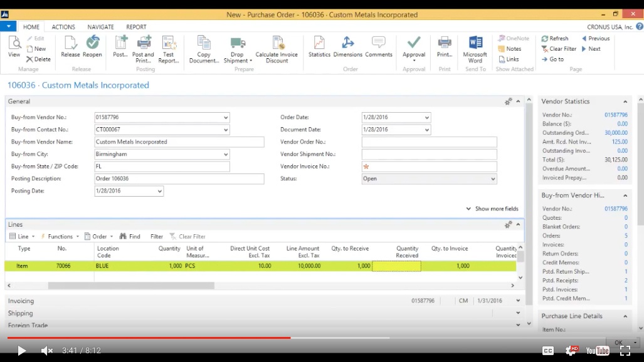Delete the purchase order
Viewport: 644px width, 362px height.
[x=39, y=59]
